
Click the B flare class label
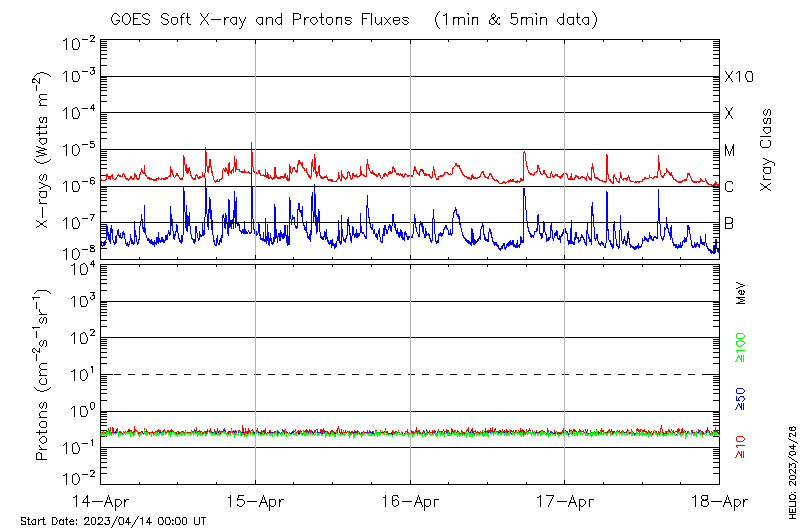729,223
